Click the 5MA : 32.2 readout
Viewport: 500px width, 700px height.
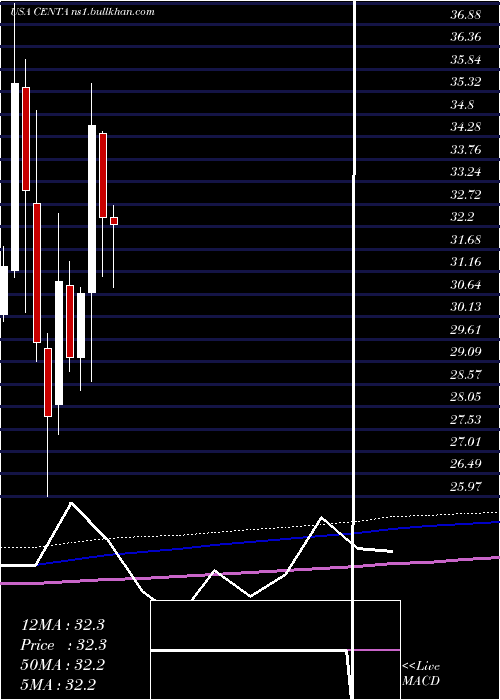coord(58,685)
